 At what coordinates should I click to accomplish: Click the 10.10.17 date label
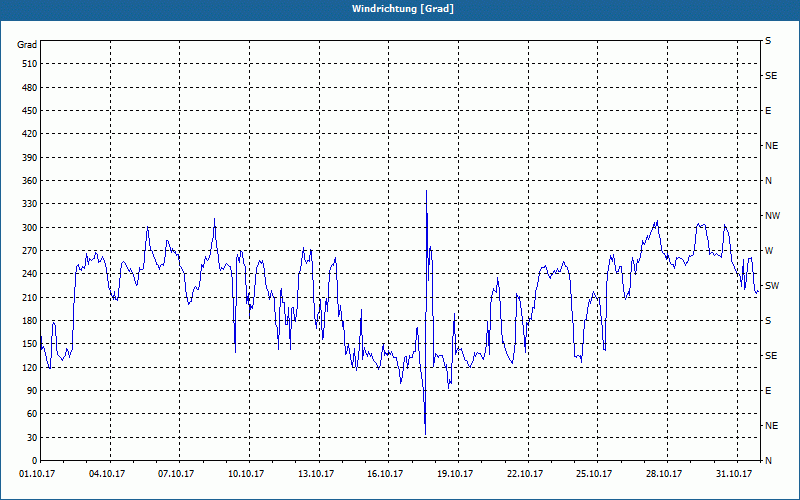pyautogui.click(x=246, y=474)
